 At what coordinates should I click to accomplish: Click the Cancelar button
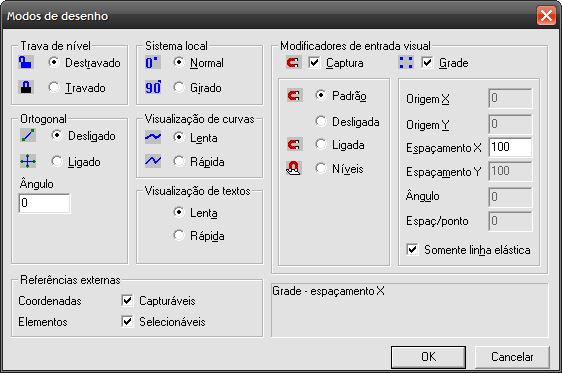[x=512, y=357]
